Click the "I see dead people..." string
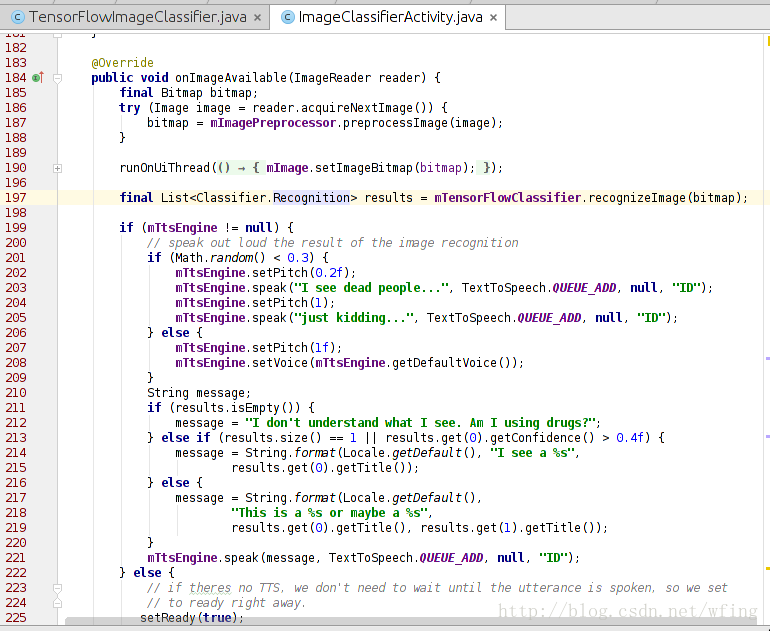 tap(371, 288)
